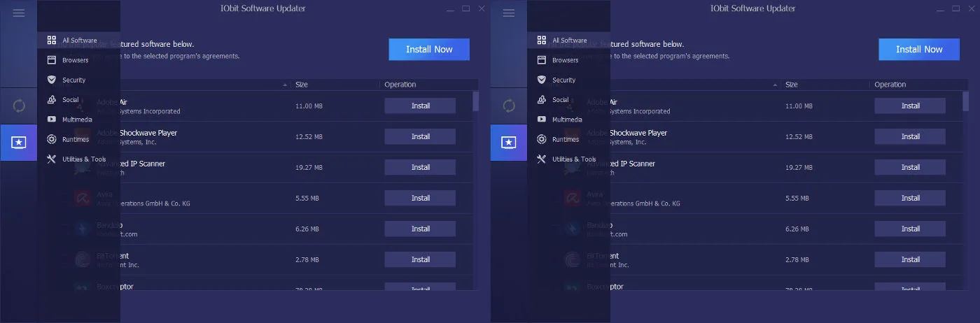Click the Size column header, left window
The image size is (980, 323).
(302, 85)
